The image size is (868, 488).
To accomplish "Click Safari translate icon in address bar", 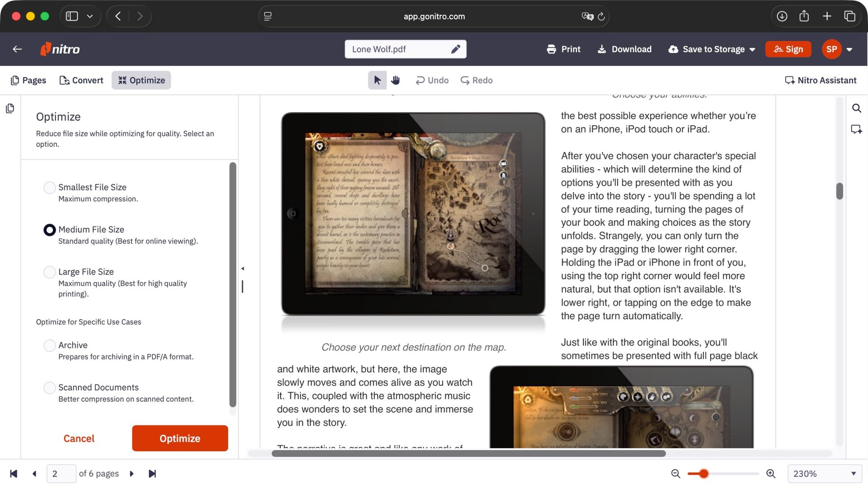I will click(587, 16).
